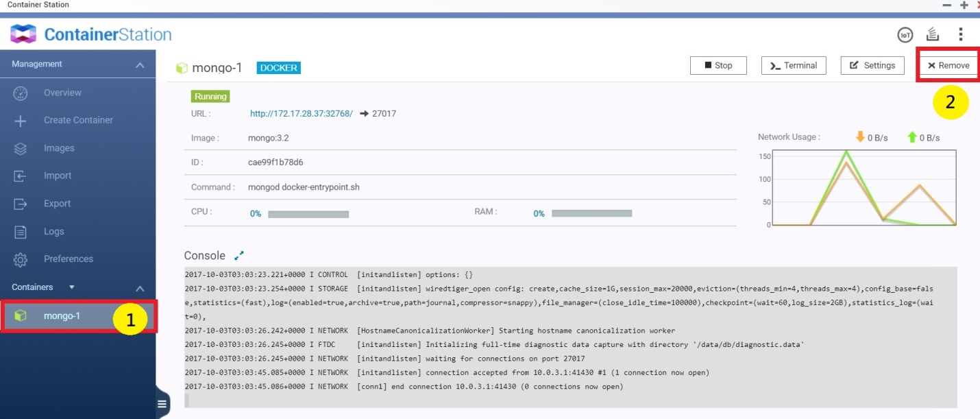Click the download rate 0 B/s
The height and width of the screenshot is (419, 980).
point(878,138)
